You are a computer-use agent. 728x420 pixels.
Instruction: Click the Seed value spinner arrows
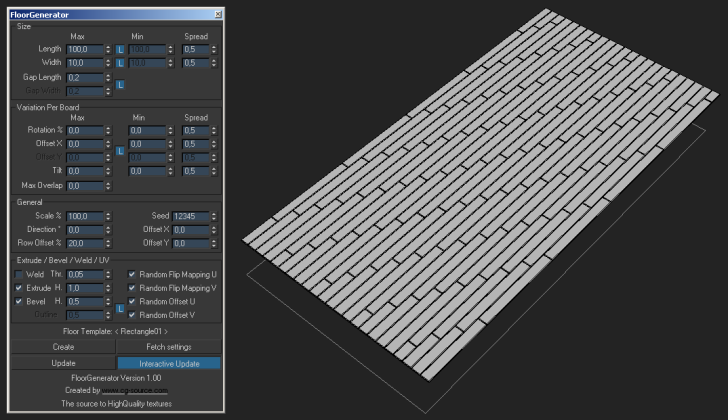tap(214, 216)
